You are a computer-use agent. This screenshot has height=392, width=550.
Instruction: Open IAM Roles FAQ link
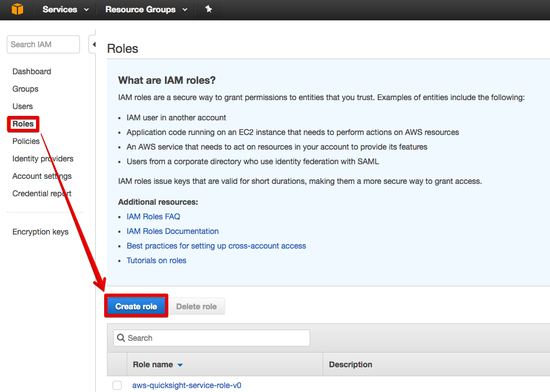pos(153,217)
